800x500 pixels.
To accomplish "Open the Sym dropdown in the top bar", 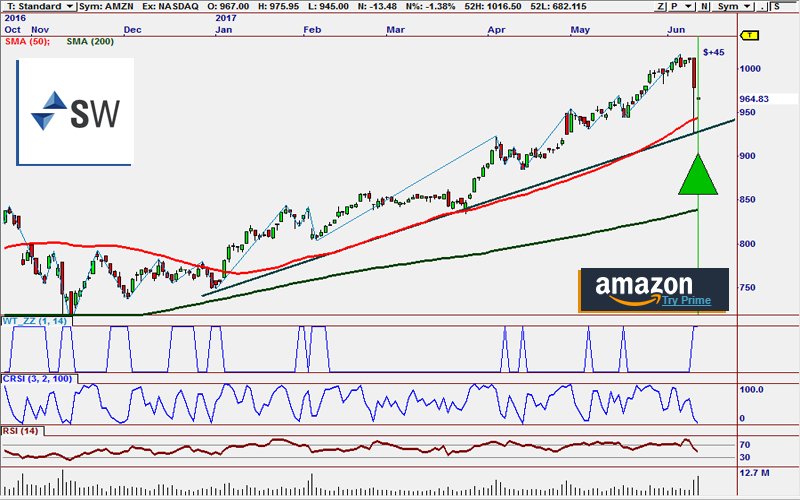I will (x=733, y=6).
